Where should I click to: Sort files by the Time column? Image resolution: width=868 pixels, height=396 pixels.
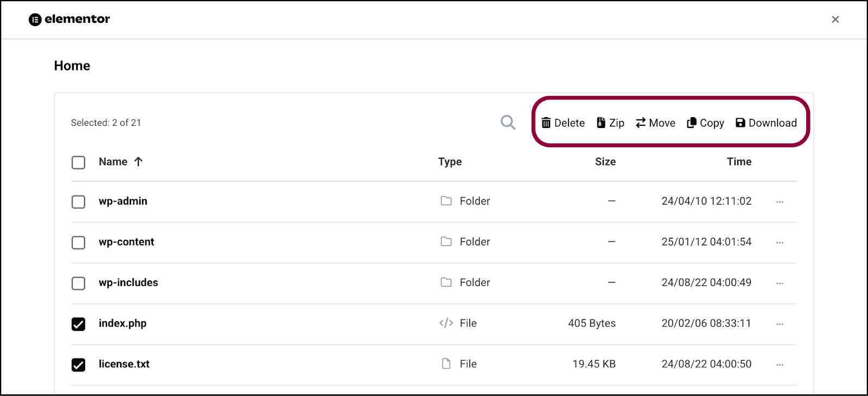(739, 162)
